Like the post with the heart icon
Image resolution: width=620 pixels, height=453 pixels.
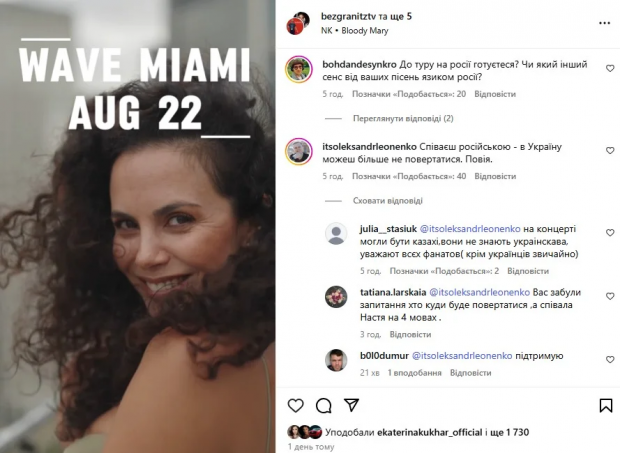point(295,406)
